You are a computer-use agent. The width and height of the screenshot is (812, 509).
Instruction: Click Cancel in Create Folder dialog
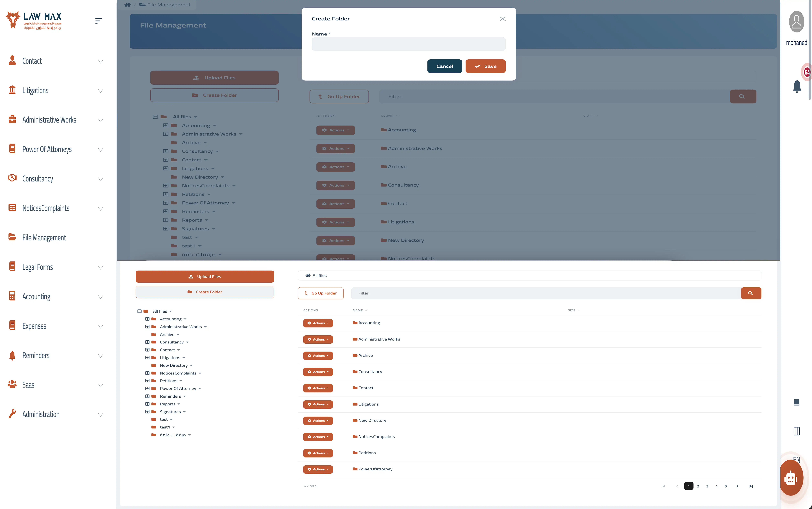coord(445,66)
